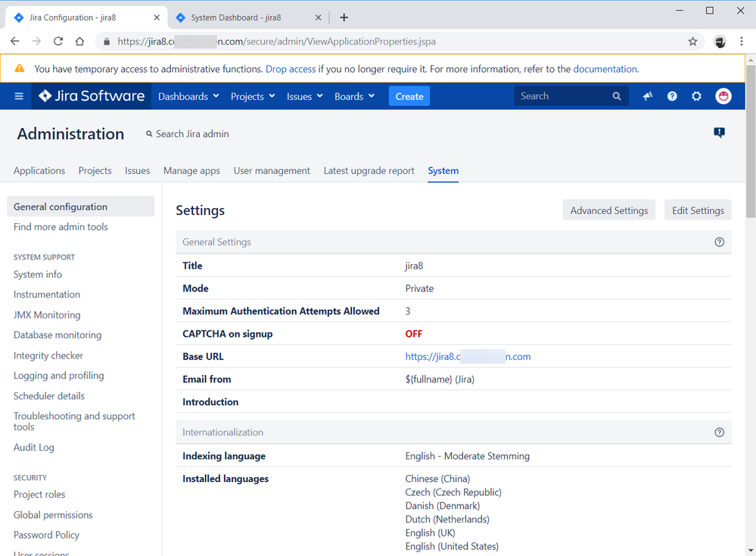Open the user profile avatar
Screen dimensions: 756x556
[723, 96]
